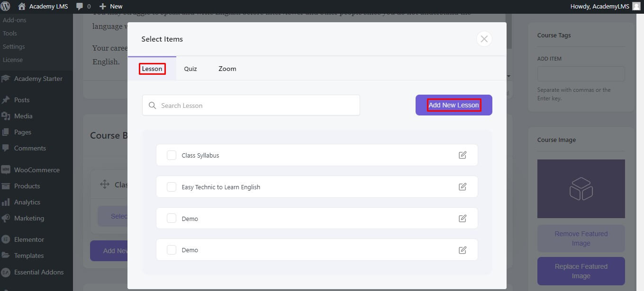
Task: Focus the Course Tags add item field
Action: [x=581, y=74]
